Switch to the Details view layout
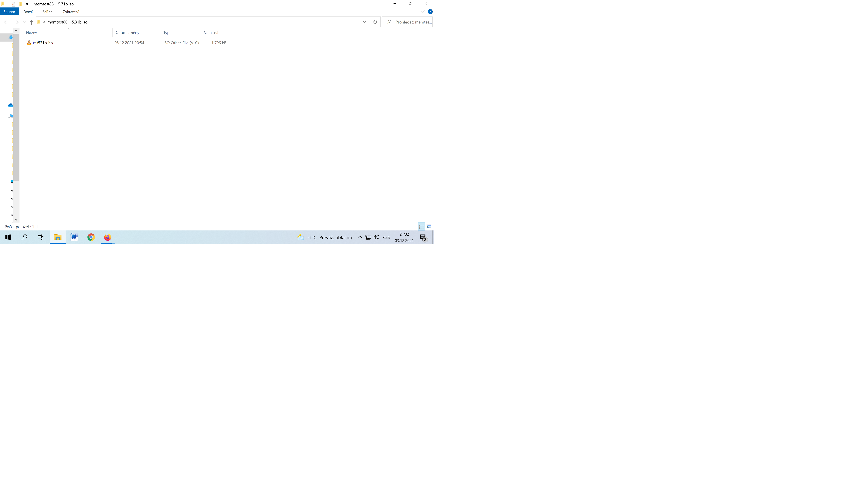Viewport: 868px width, 488px height. 422,227
